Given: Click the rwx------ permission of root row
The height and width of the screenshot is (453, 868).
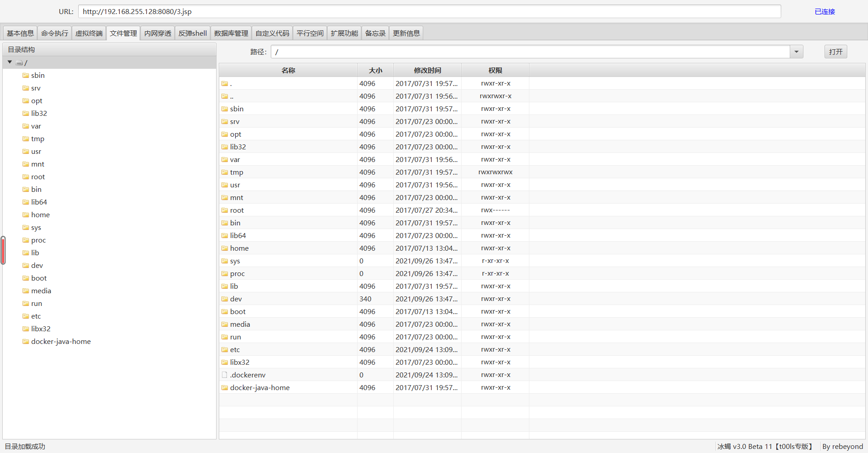Looking at the screenshot, I should pyautogui.click(x=495, y=210).
